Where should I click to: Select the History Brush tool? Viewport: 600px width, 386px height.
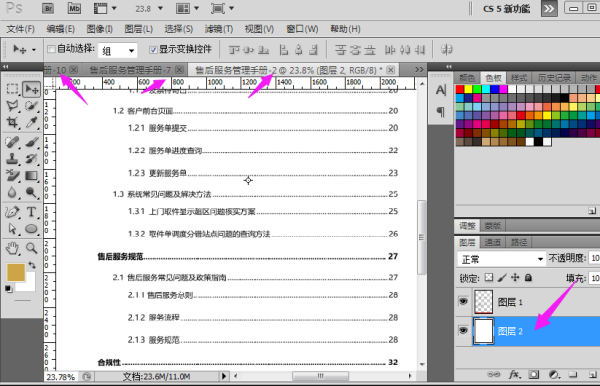tap(31, 159)
